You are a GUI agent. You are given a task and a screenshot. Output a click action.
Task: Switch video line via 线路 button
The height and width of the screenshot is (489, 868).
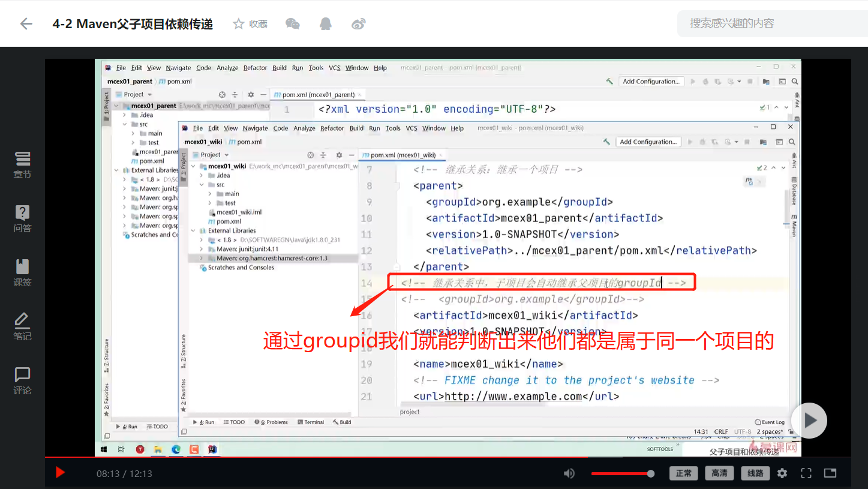[755, 473]
